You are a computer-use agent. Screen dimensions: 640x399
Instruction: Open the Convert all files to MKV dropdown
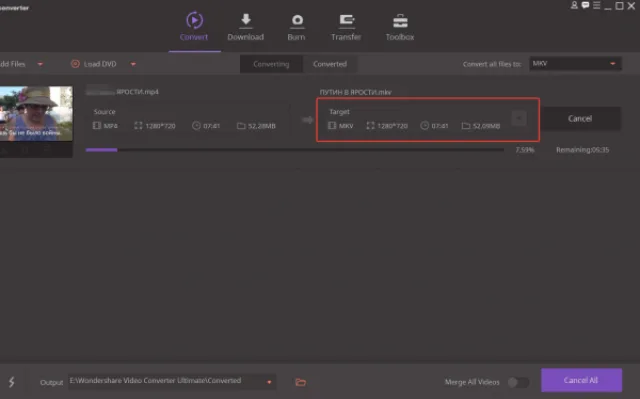[x=575, y=64]
